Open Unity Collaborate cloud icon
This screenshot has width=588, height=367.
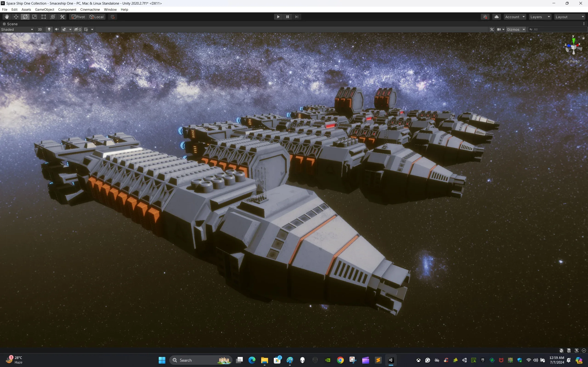tap(497, 17)
